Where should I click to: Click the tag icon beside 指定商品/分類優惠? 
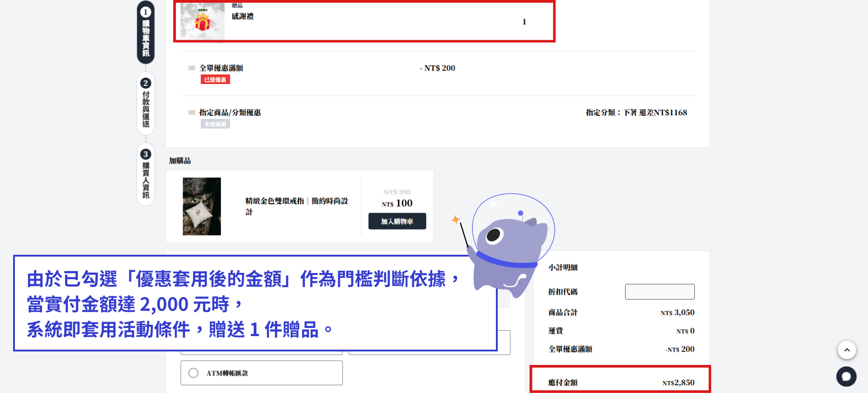(192, 112)
